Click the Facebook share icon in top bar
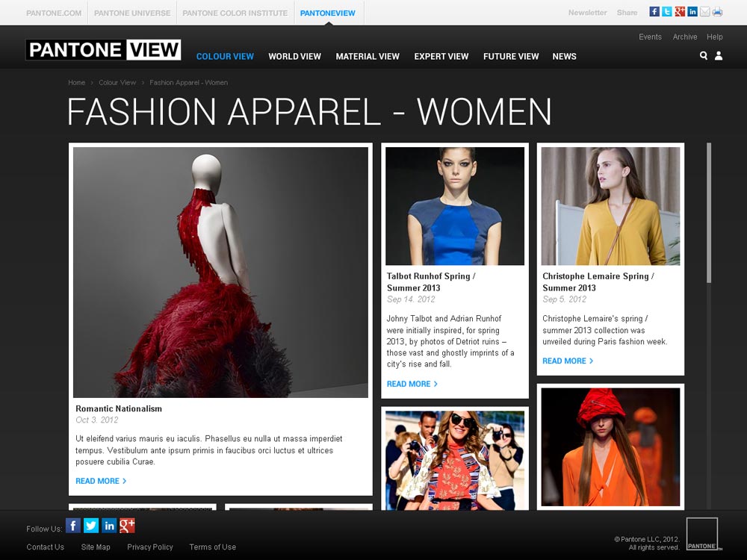The width and height of the screenshot is (747, 560). (654, 11)
